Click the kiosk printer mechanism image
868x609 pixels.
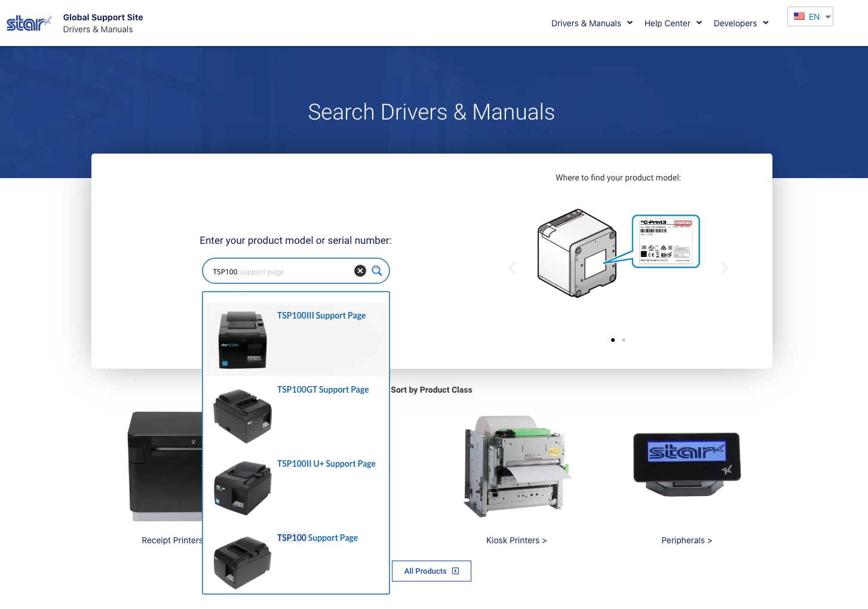point(516,466)
